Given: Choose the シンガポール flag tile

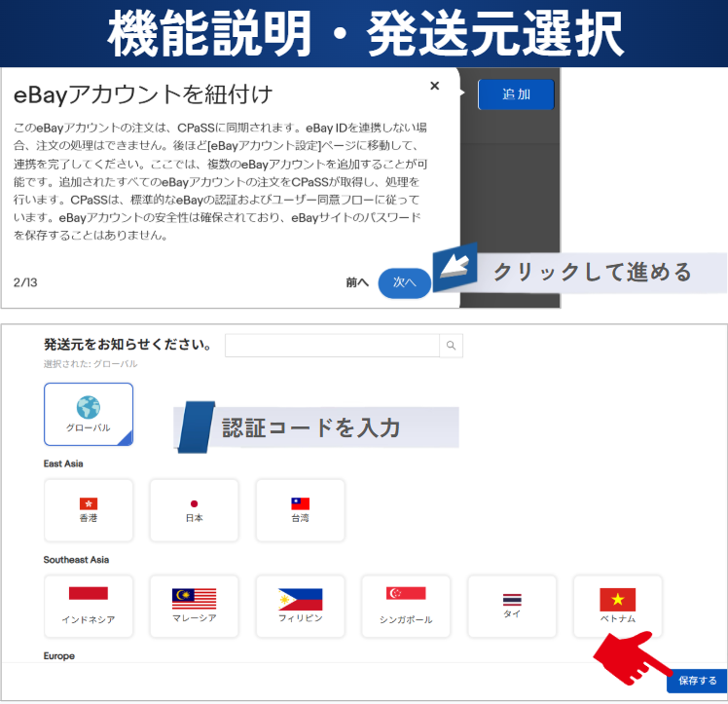Looking at the screenshot, I should pos(406,606).
